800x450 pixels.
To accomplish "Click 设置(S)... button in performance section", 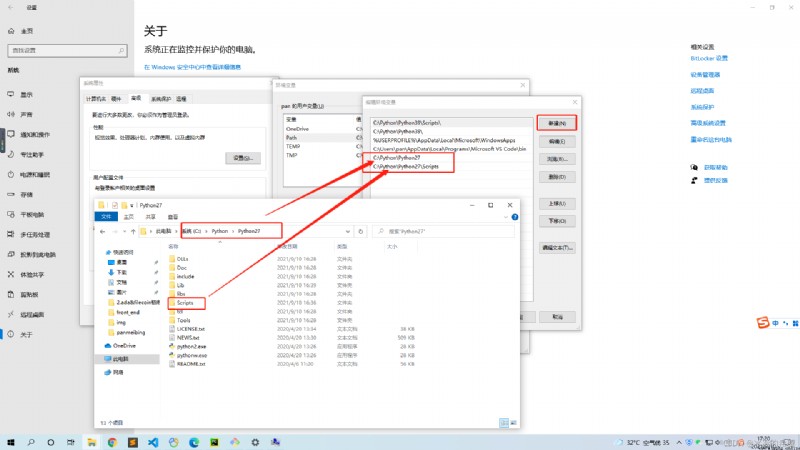I will tap(243, 158).
